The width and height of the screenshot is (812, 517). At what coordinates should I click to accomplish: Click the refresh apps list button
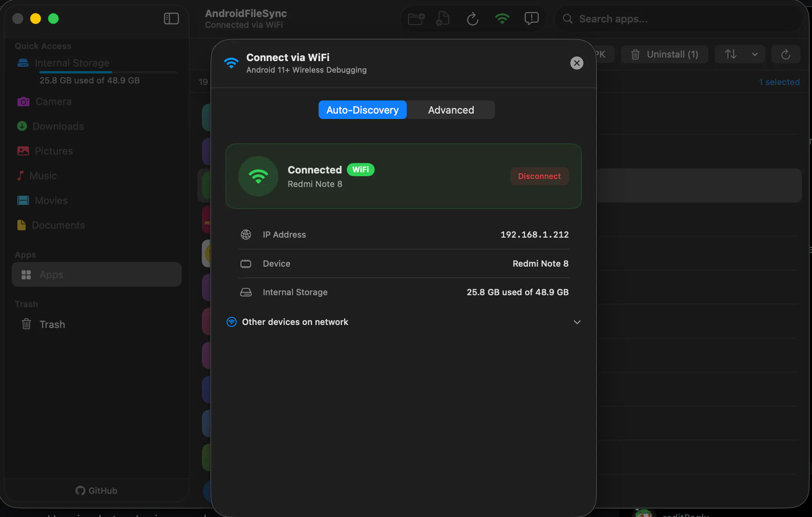(x=785, y=54)
